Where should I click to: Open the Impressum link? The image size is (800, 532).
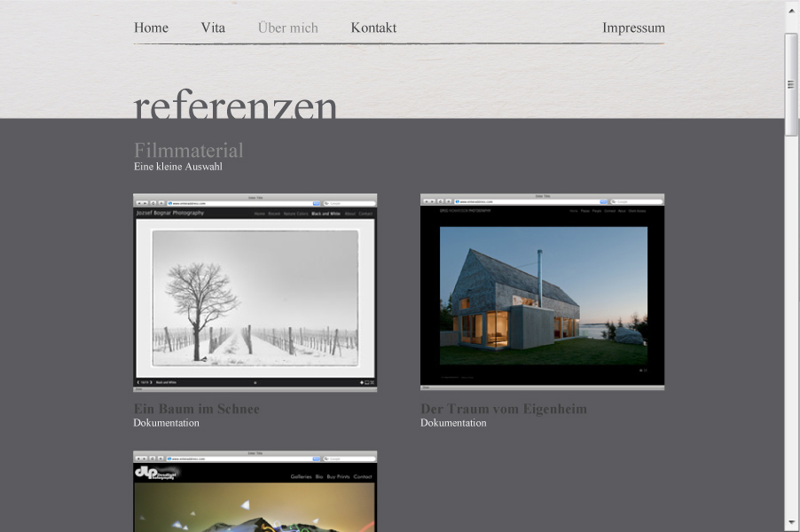[x=633, y=27]
